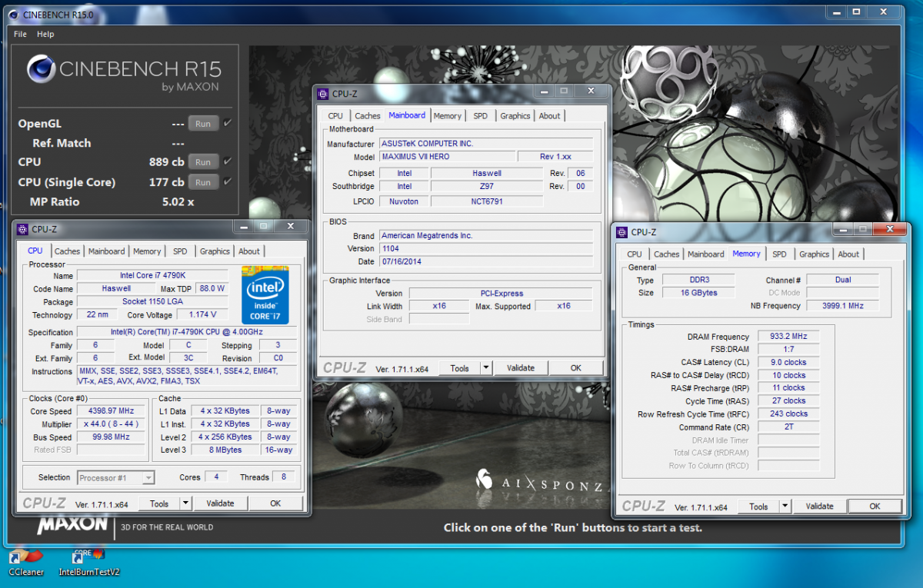The height and width of the screenshot is (588, 923).
Task: Select SPD tab in the processor CPU-Z window
Action: [x=180, y=251]
